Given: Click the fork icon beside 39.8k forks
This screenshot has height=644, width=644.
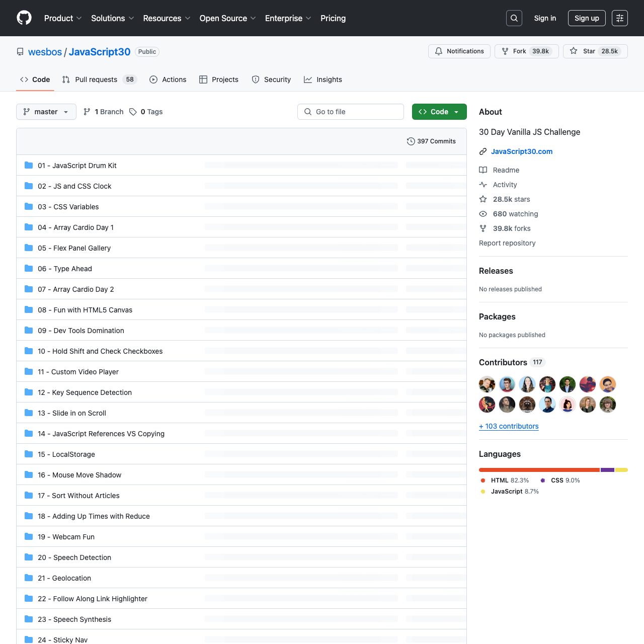Looking at the screenshot, I should [483, 228].
